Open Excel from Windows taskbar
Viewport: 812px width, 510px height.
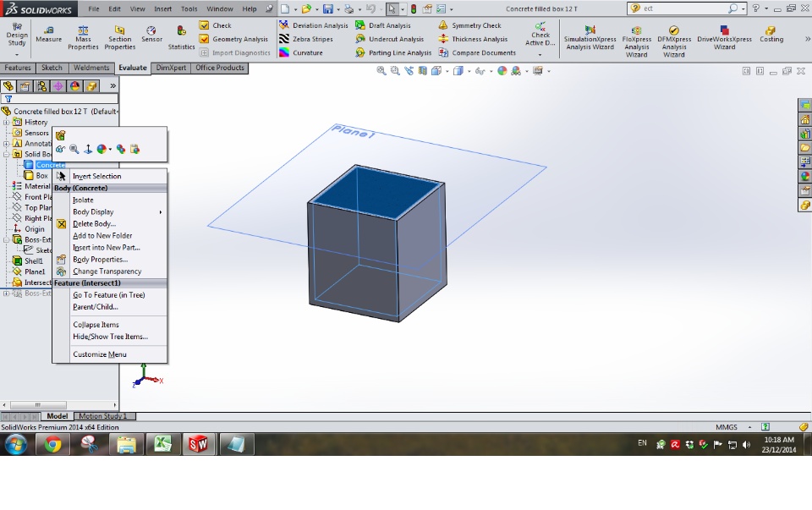pos(162,444)
